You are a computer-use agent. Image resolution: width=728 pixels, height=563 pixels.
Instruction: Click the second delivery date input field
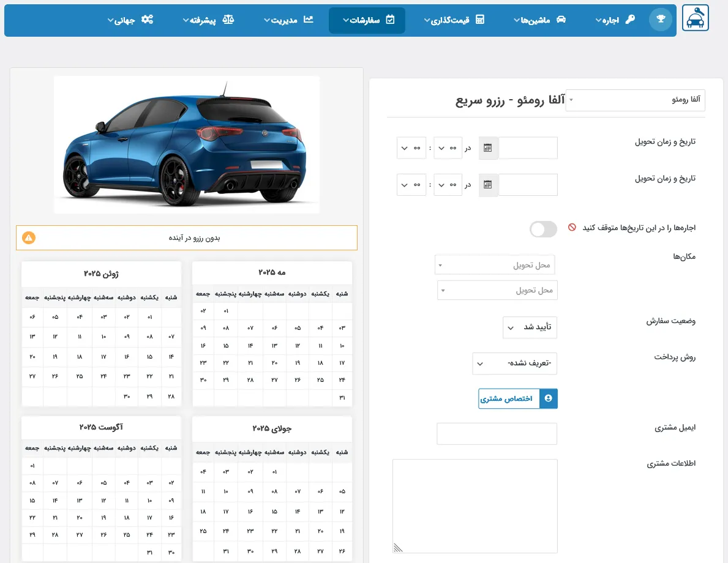[528, 185]
